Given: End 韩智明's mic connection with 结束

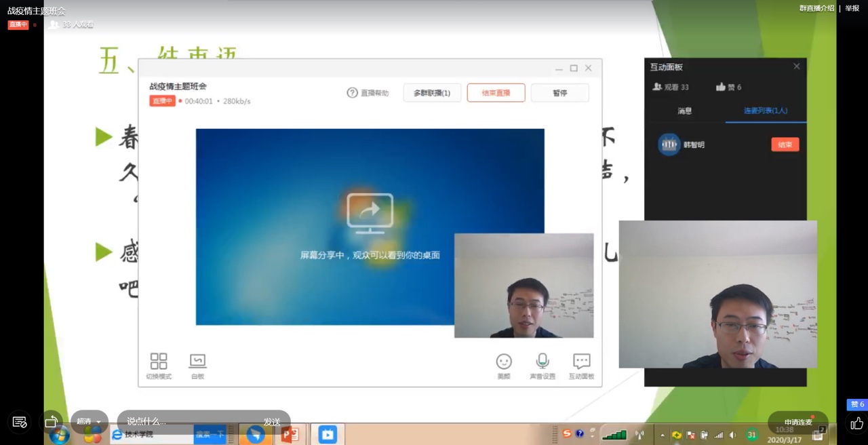Looking at the screenshot, I should (785, 144).
